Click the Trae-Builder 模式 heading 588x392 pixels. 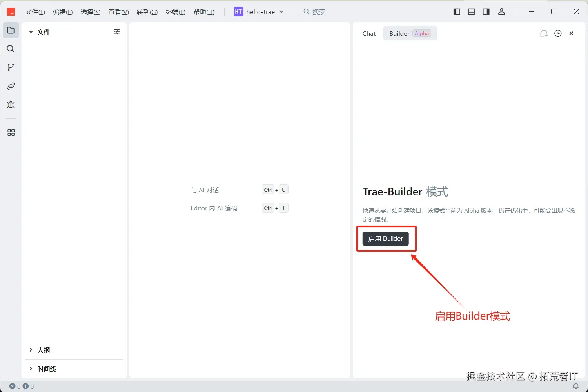pos(405,191)
